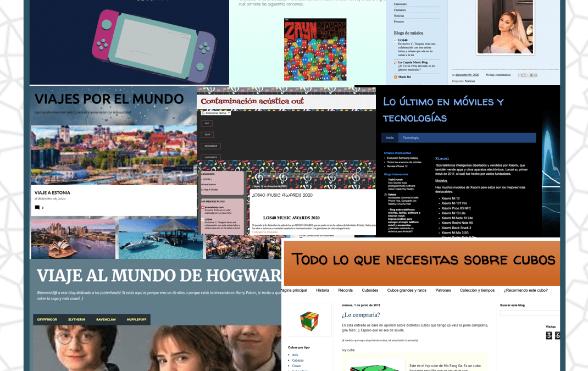Image resolution: width=588 pixels, height=371 pixels.
Task: Click the jenesaispop.com feed icon
Action: click(x=202, y=207)
